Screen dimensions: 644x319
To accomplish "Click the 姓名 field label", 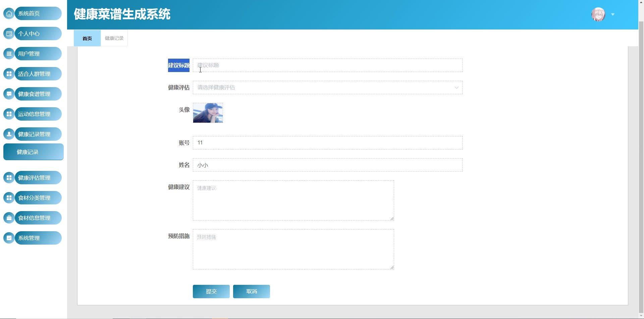I will tap(184, 165).
